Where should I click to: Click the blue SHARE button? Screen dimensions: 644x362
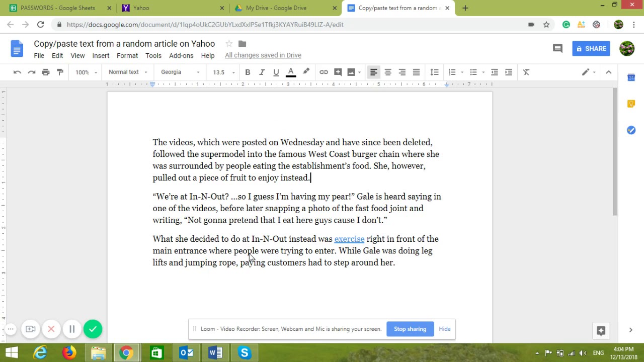pos(591,49)
